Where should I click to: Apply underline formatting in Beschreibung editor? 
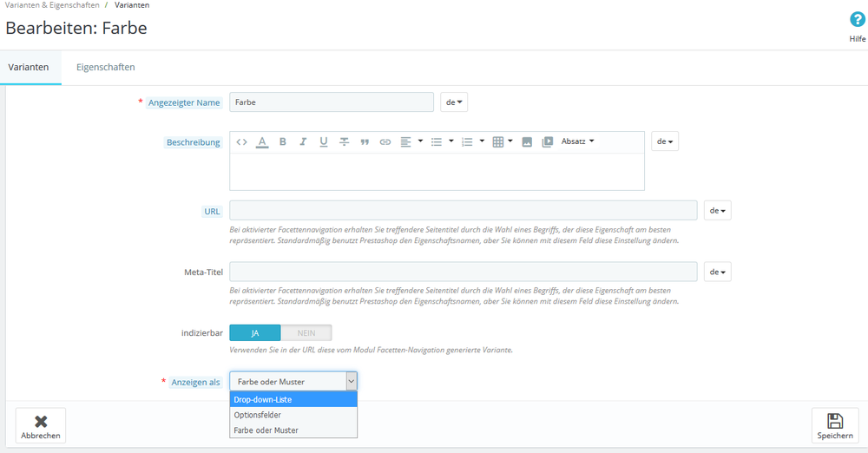click(323, 141)
